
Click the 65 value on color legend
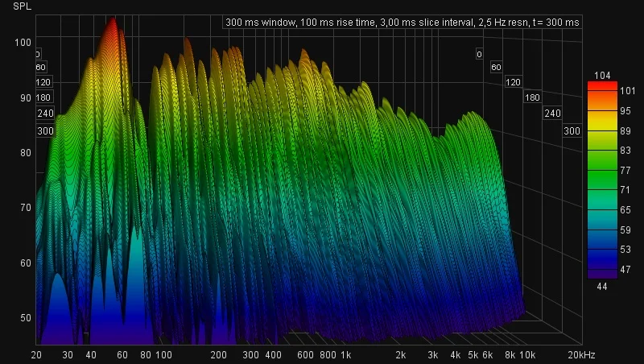coord(625,209)
